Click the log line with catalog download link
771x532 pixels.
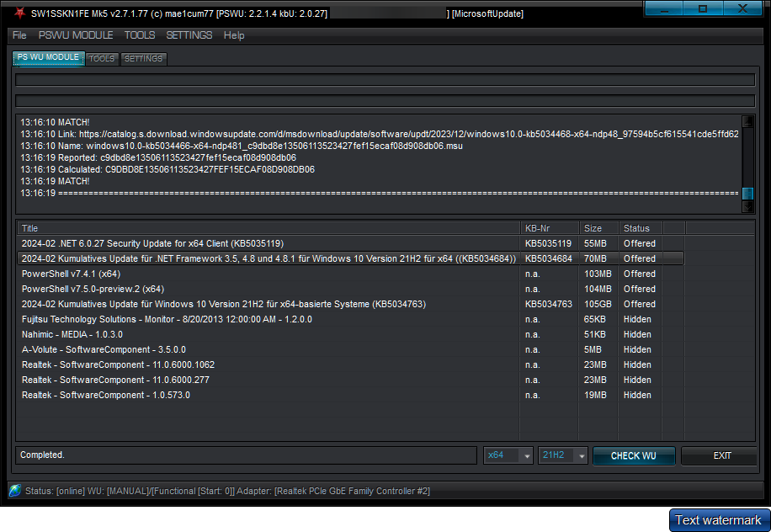[379, 134]
